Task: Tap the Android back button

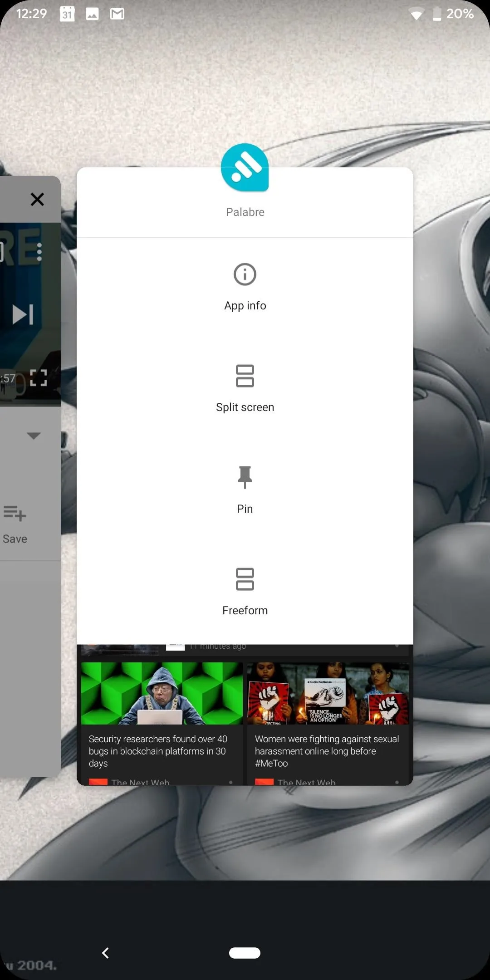Action: [105, 953]
